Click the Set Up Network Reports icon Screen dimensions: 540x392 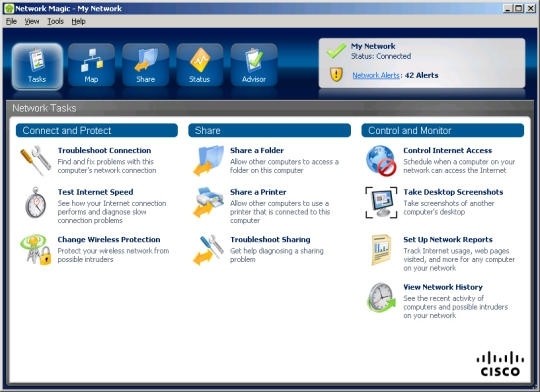[381, 250]
